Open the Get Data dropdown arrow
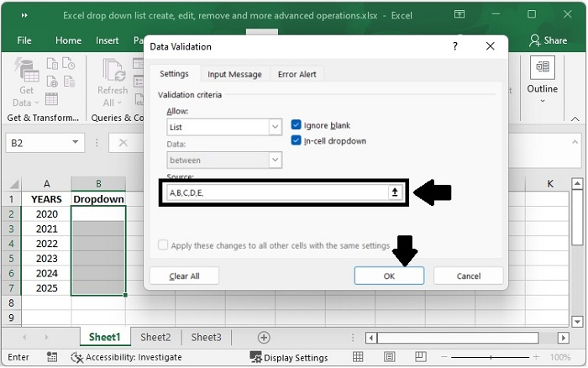Screen dimensions: 588x368 click(36, 103)
